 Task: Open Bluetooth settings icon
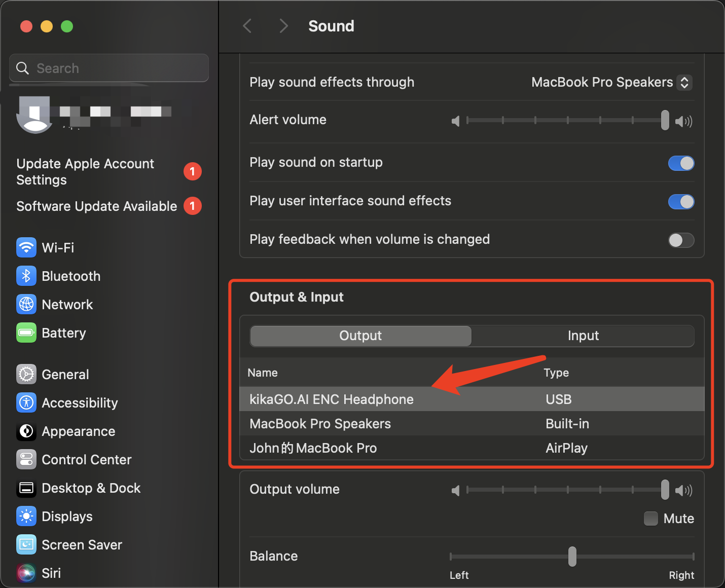[x=26, y=276]
